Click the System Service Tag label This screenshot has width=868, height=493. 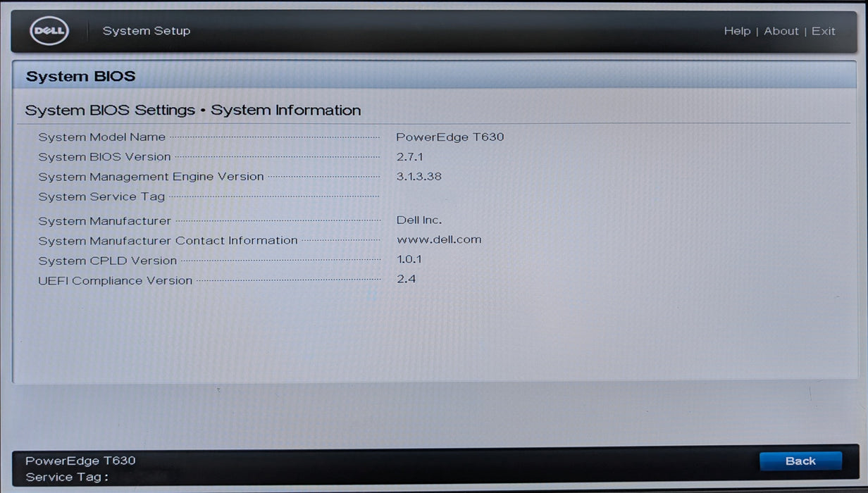point(101,196)
